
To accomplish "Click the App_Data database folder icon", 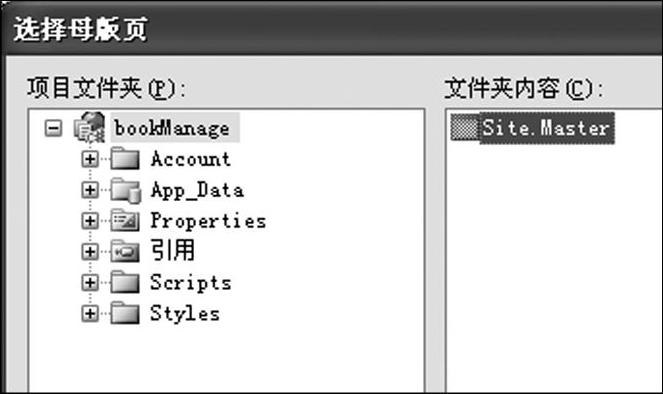I will tap(125, 190).
